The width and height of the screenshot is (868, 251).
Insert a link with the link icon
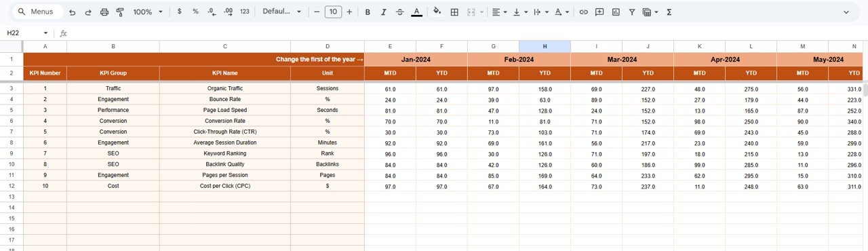click(583, 12)
